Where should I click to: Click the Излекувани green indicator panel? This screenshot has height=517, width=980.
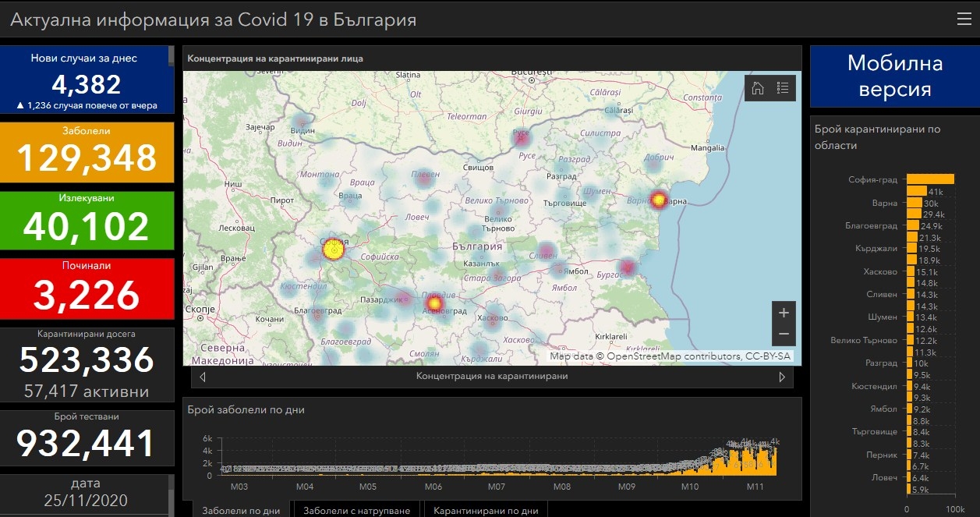point(87,219)
